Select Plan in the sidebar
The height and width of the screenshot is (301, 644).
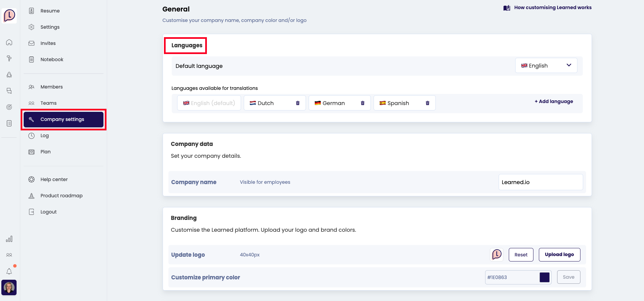pos(45,152)
